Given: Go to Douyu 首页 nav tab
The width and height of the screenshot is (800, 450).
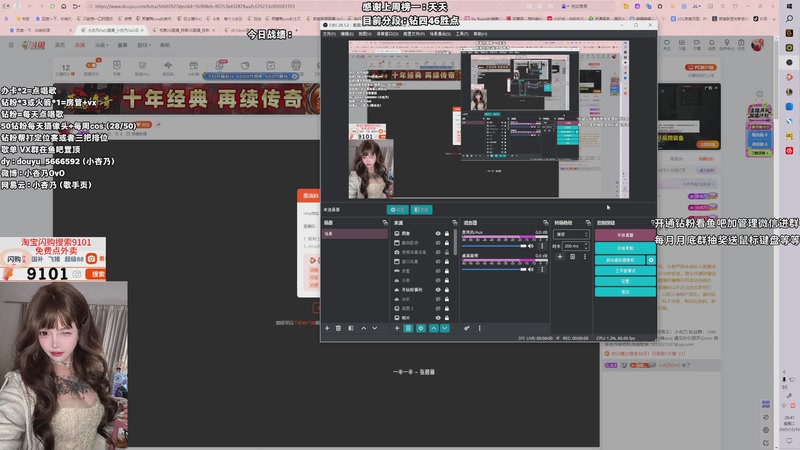Looking at the screenshot, I should pyautogui.click(x=60, y=45).
